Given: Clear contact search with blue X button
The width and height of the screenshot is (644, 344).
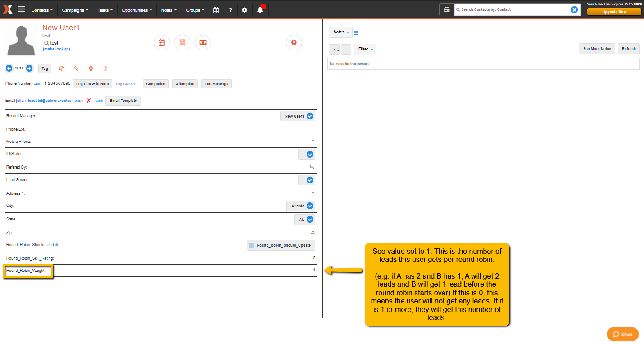Looking at the screenshot, I should 575,9.
